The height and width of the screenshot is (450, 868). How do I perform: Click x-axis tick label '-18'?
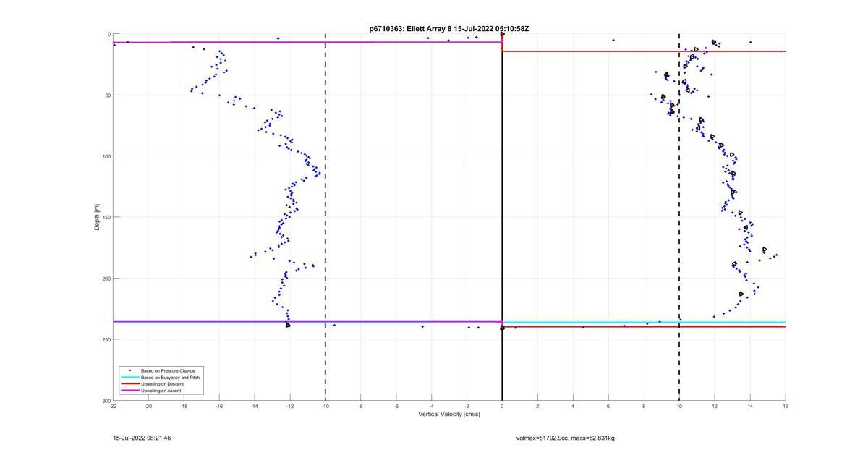[184, 406]
